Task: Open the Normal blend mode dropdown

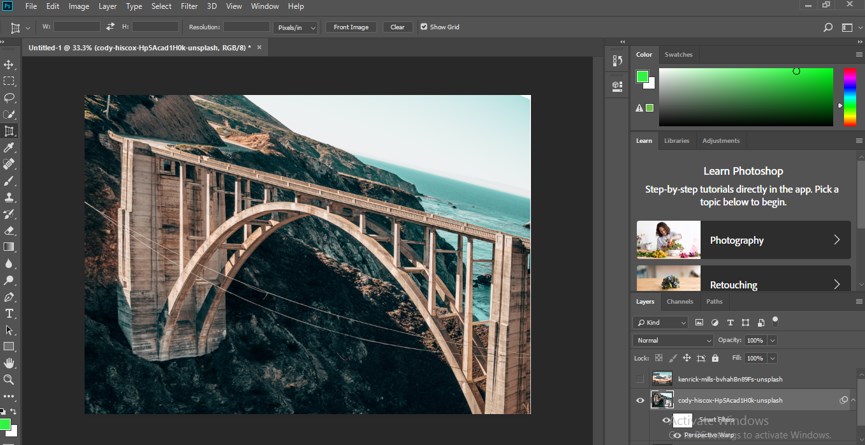Action: [674, 340]
